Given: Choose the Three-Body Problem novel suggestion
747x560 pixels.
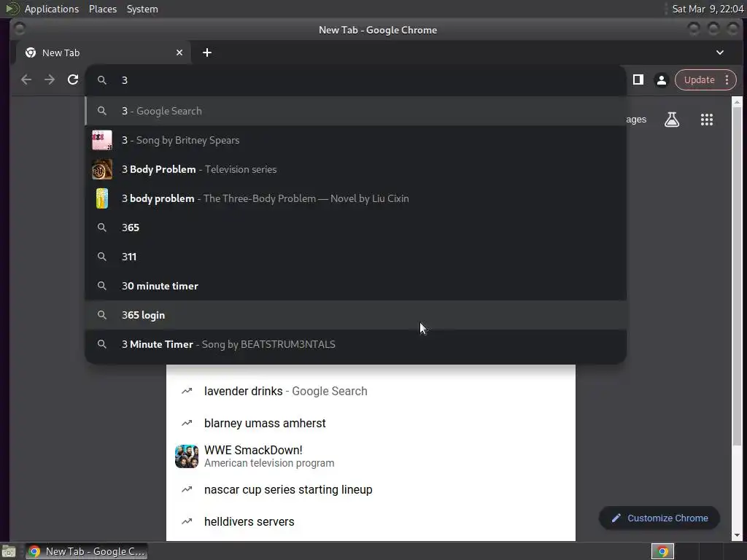Looking at the screenshot, I should point(355,198).
